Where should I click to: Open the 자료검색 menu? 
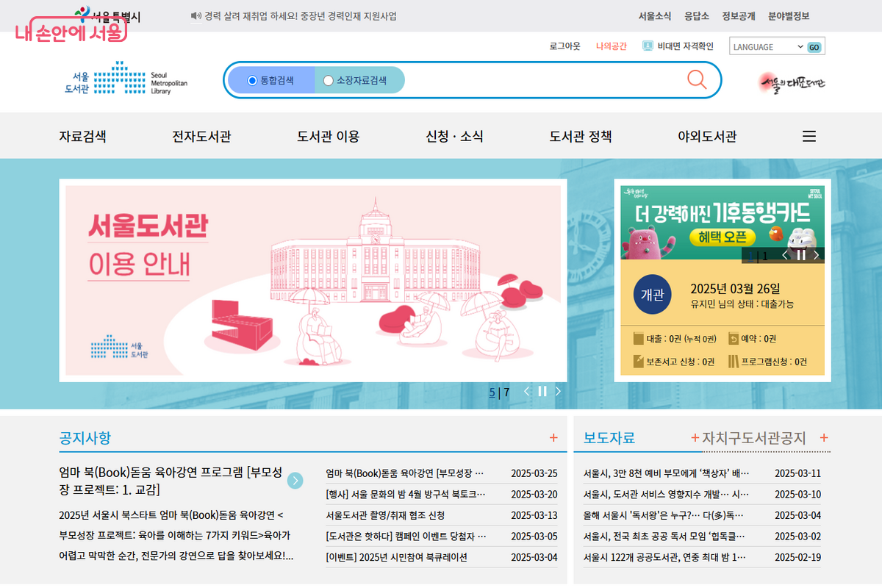pos(82,136)
